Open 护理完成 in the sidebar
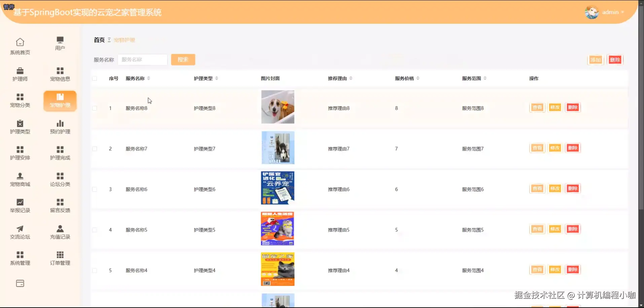 click(60, 153)
